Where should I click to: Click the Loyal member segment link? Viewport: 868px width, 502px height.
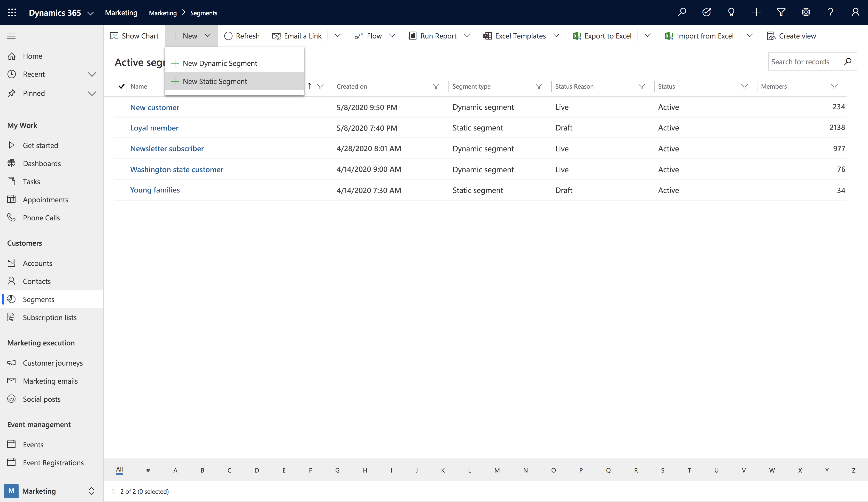coord(154,127)
